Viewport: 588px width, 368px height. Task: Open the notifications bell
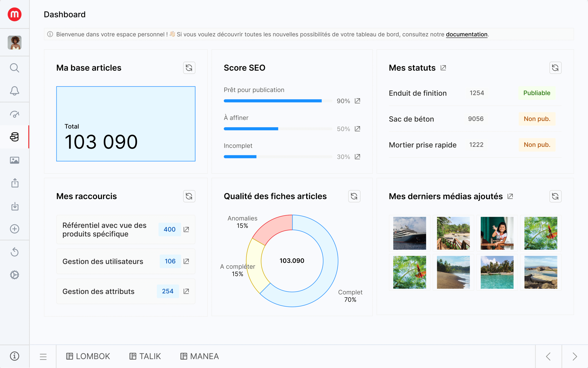click(x=14, y=91)
